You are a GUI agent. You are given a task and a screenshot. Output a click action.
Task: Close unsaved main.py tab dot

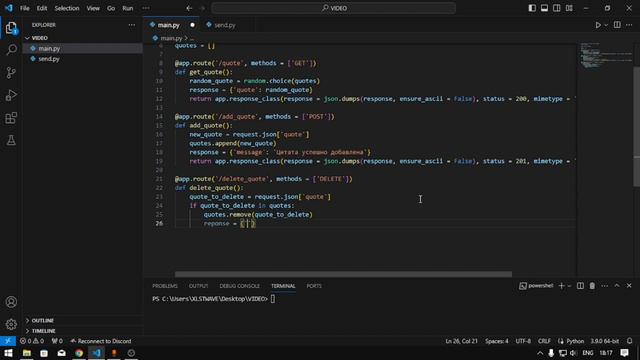tap(192, 25)
